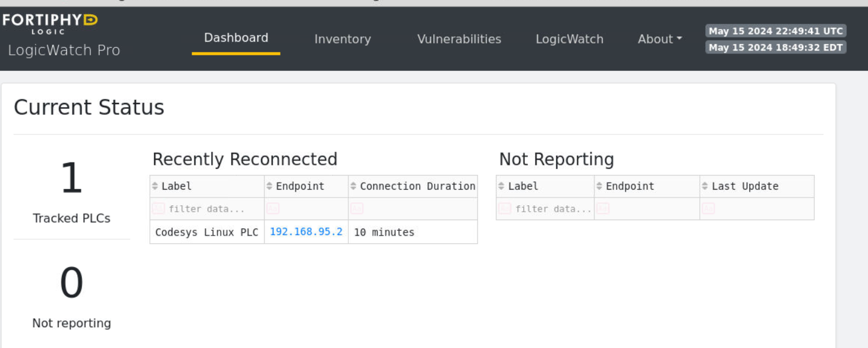Screen dimensions: 868x348
Task: Click the LogicWatch Pro brand title
Action: click(64, 51)
